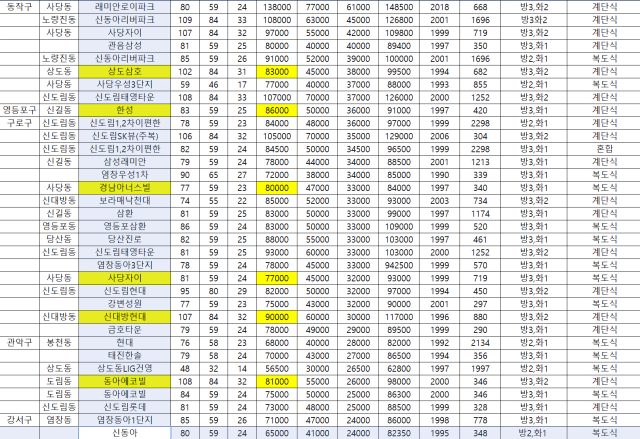Click the yellow highlighted 83000 price cell
Viewport: 640px width, 439px height.
pos(277,71)
